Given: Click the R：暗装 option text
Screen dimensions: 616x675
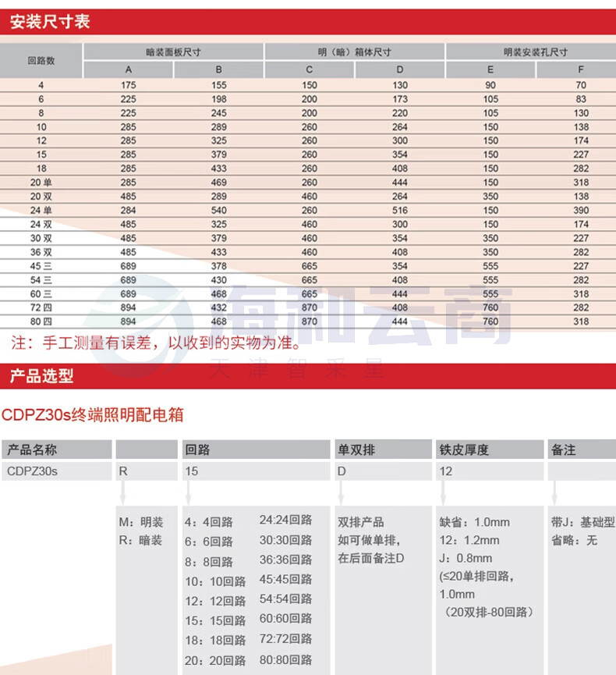Looking at the screenshot, I should pos(141,540).
